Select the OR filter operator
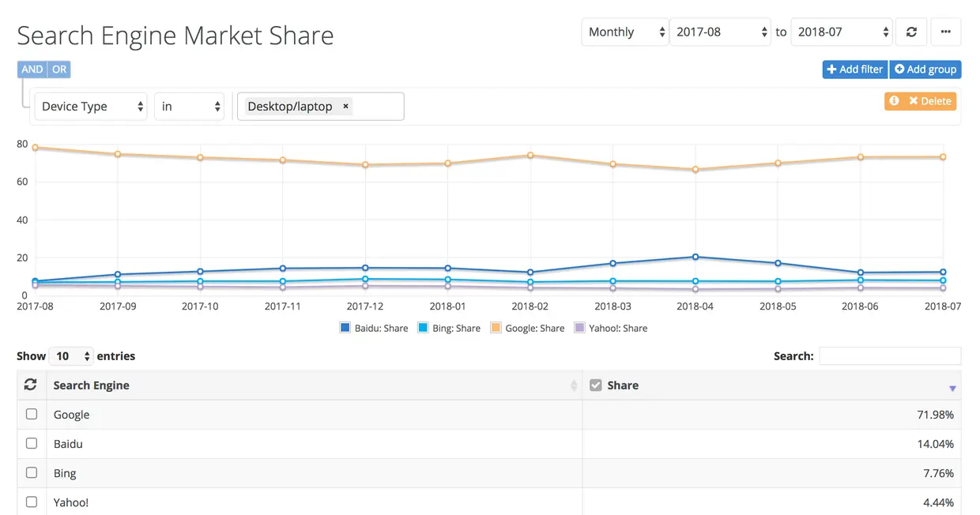This screenshot has width=980, height=515. pyautogui.click(x=59, y=70)
